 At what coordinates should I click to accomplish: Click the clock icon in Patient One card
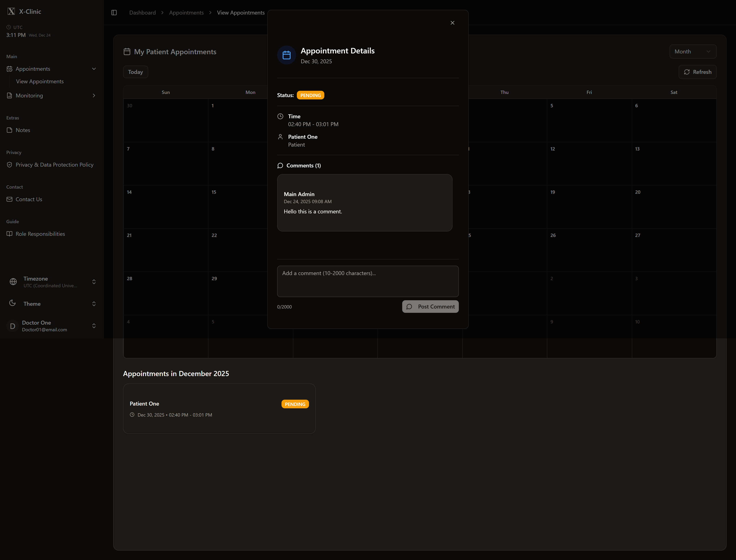pos(132,415)
